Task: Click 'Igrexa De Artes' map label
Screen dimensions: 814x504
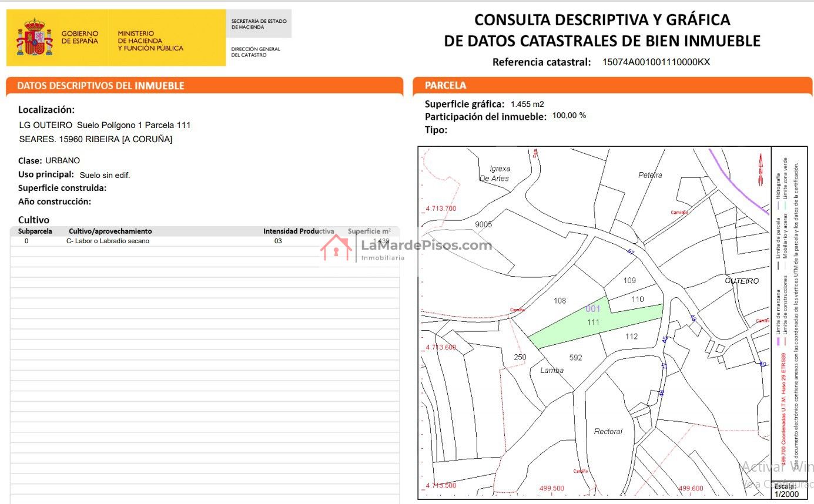Action: 495,173
